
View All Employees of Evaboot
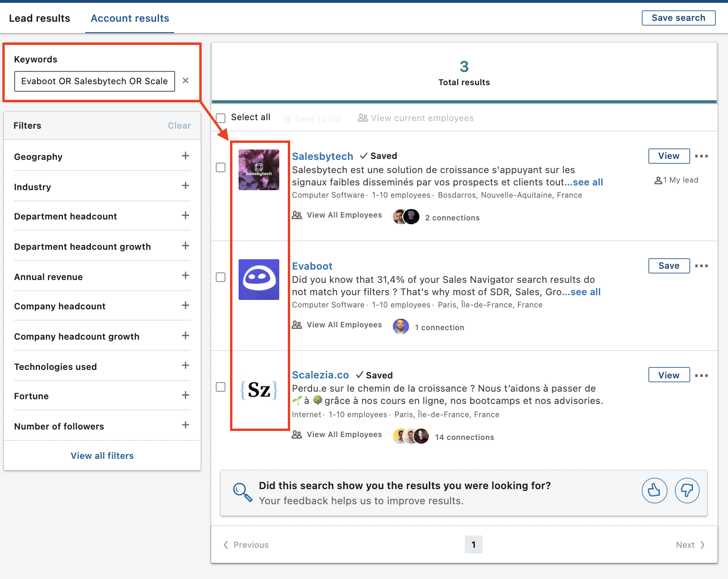pos(337,325)
